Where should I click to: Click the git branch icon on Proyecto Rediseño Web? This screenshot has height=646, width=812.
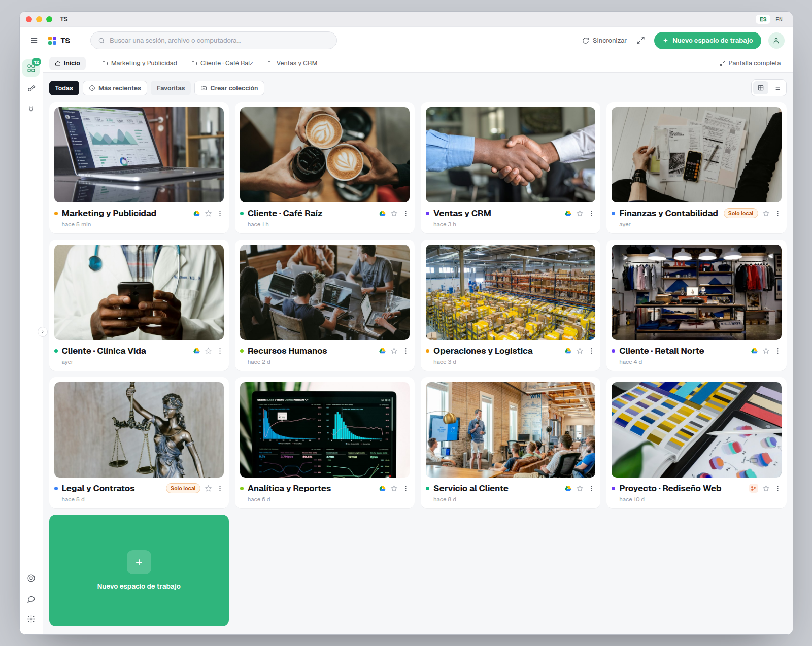click(x=754, y=489)
